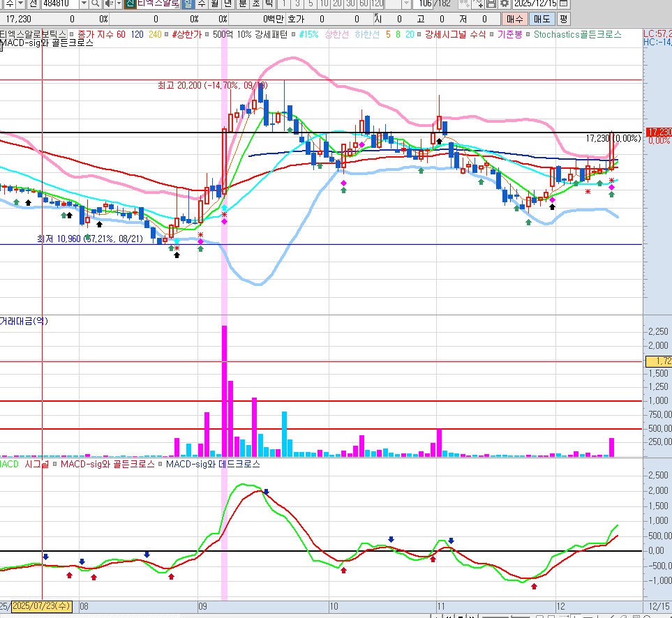The width and height of the screenshot is (672, 618).
Task: Toggle the #15% indicator legend marker
Action: pyautogui.click(x=294, y=34)
